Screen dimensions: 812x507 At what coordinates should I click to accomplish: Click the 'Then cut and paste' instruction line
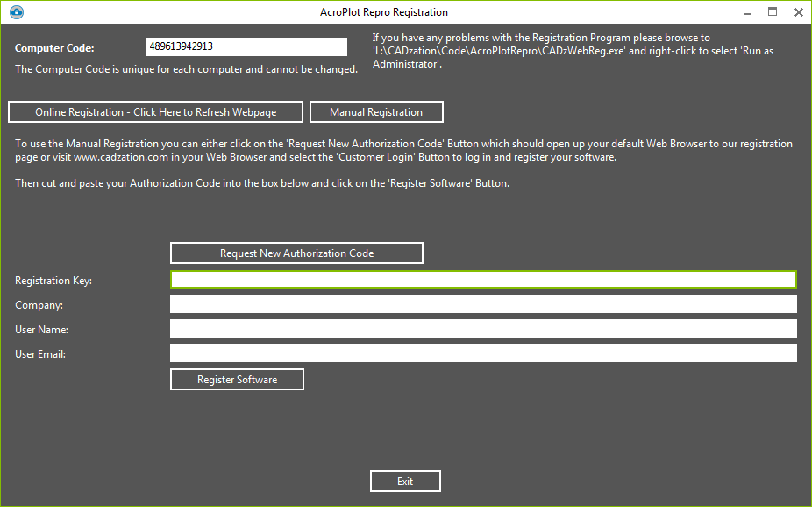pyautogui.click(x=262, y=183)
